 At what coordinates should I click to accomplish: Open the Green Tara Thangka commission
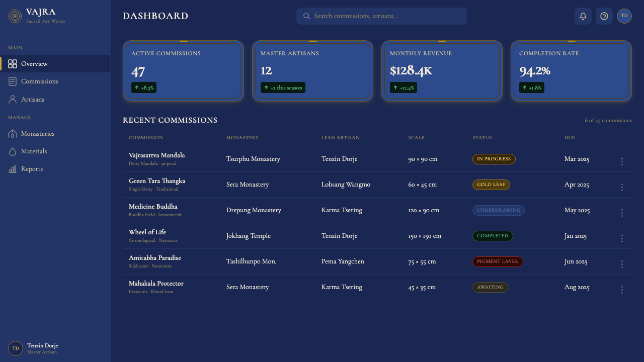click(157, 181)
